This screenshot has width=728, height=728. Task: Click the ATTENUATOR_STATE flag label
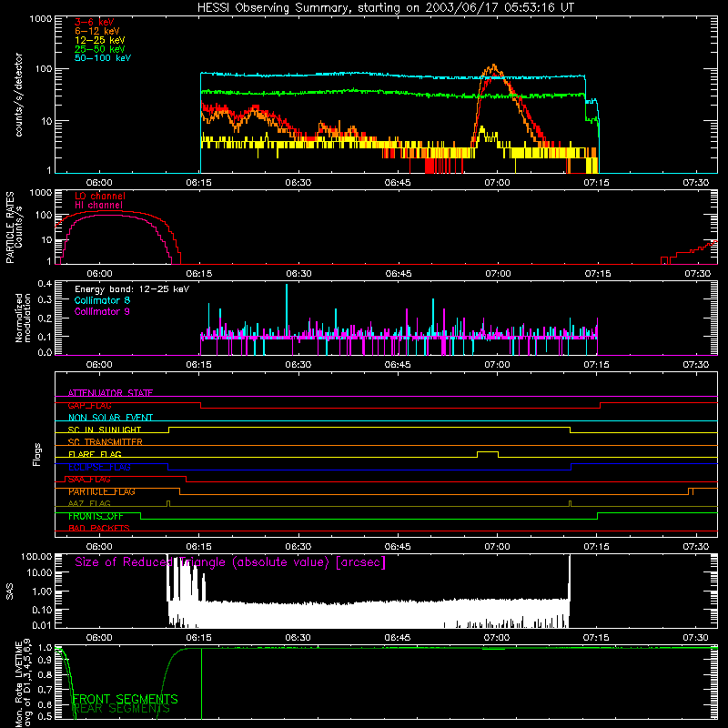pyautogui.click(x=110, y=393)
